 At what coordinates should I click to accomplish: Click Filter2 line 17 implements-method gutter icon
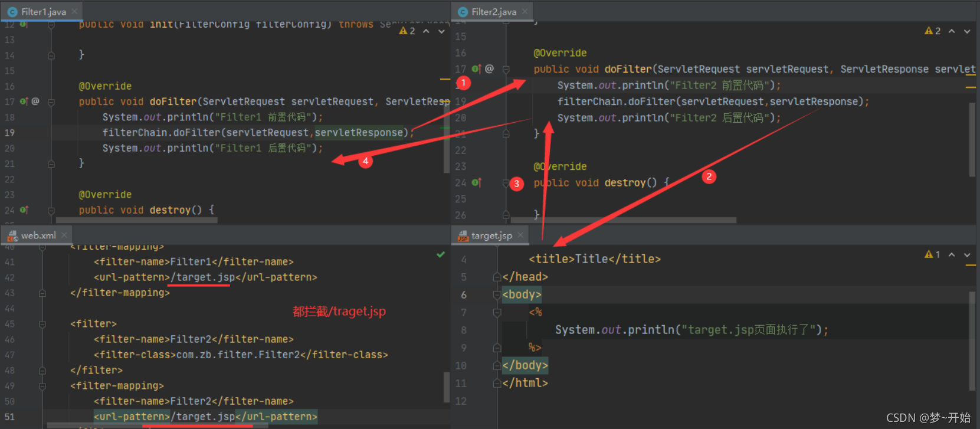click(x=476, y=69)
